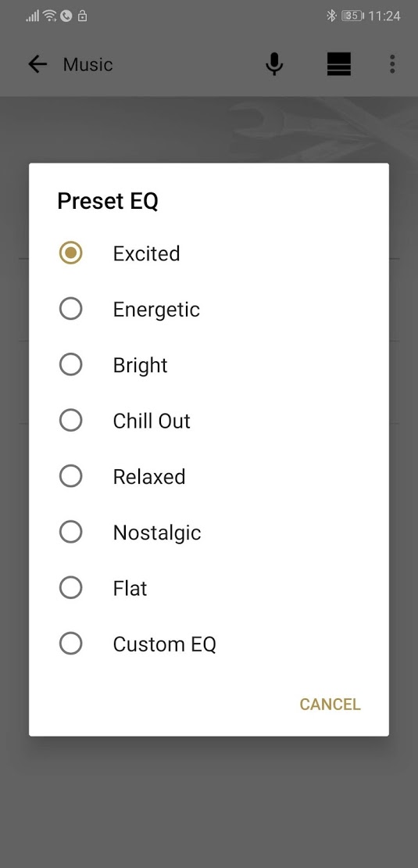Tap the microphone icon in header
Screen dimensions: 418x868
[x=274, y=64]
